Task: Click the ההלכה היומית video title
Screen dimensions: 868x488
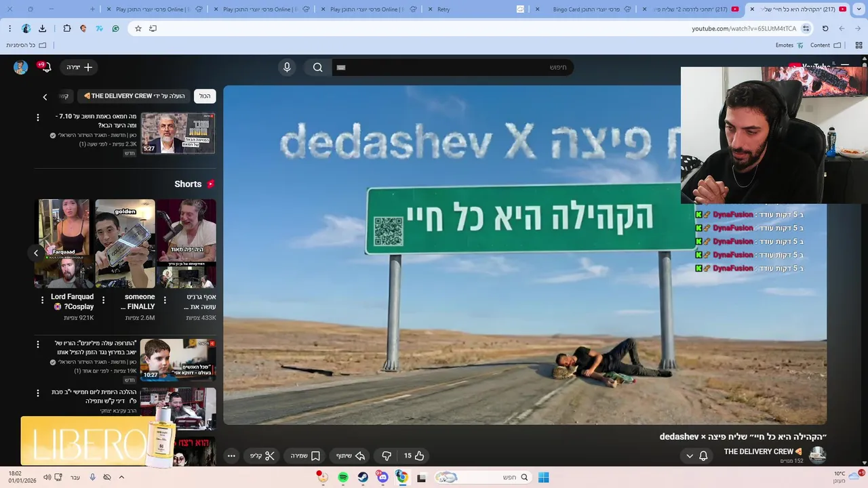Action: [x=94, y=396]
